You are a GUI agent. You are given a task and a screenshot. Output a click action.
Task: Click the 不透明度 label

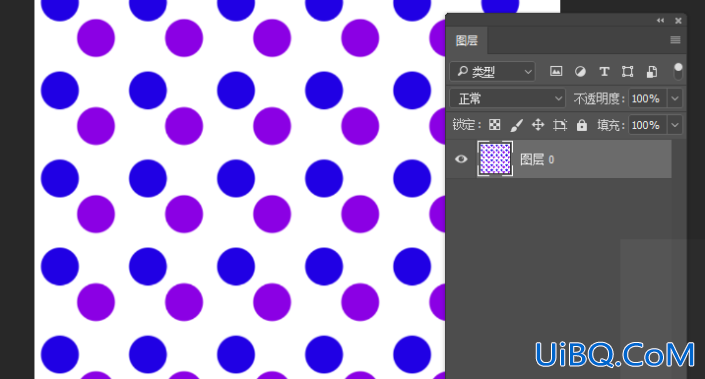(599, 98)
